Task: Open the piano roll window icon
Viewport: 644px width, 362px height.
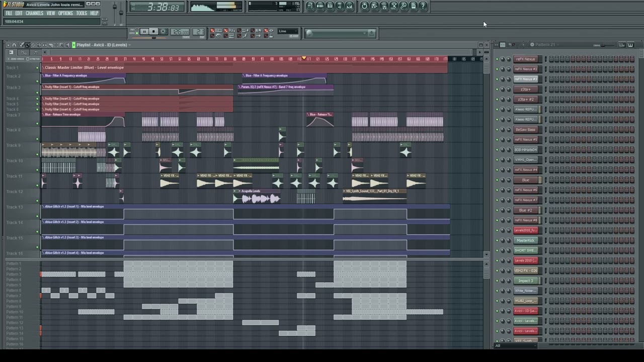Action: [x=330, y=6]
